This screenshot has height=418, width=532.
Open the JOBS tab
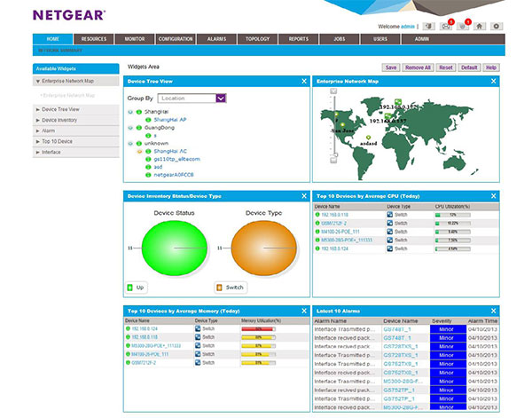(340, 39)
